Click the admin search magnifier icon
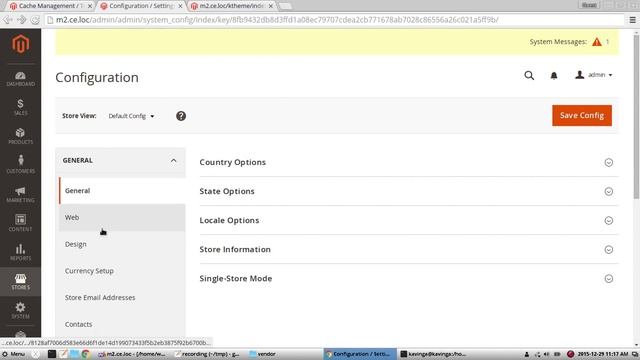This screenshot has height=360, width=640. click(x=529, y=76)
